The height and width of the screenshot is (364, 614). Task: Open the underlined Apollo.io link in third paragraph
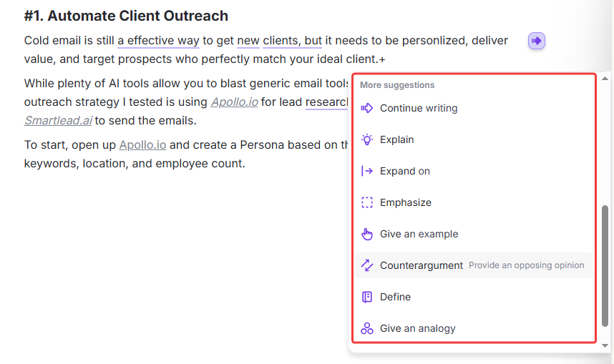coord(142,144)
